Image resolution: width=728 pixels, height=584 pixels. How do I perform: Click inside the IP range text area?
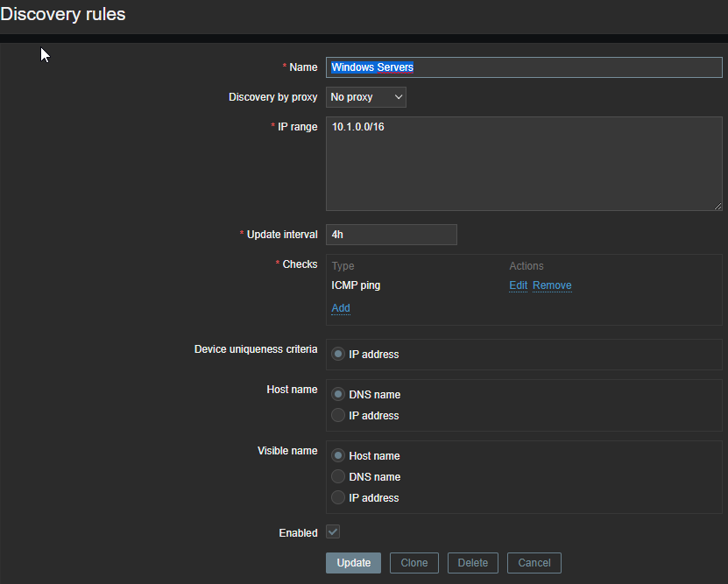click(523, 163)
